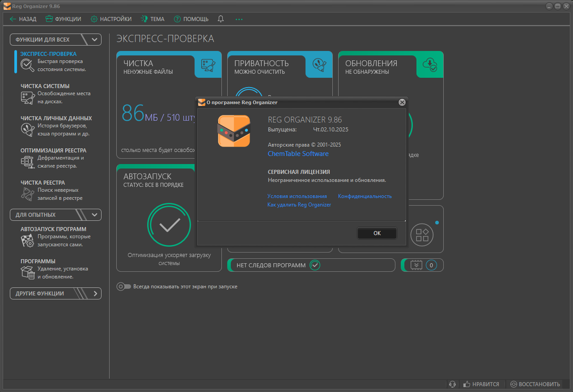Click the Восстановить button in status bar

pos(535,384)
